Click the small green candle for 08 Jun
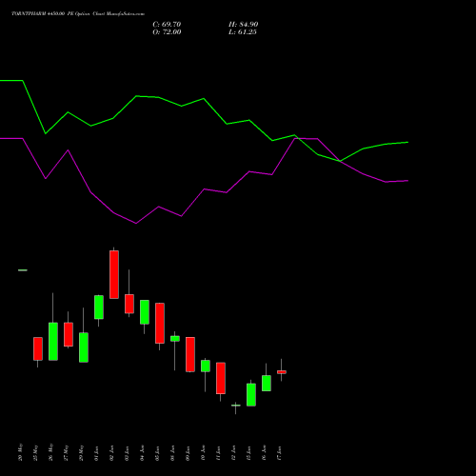The width and height of the screenshot is (476, 476). (175, 339)
